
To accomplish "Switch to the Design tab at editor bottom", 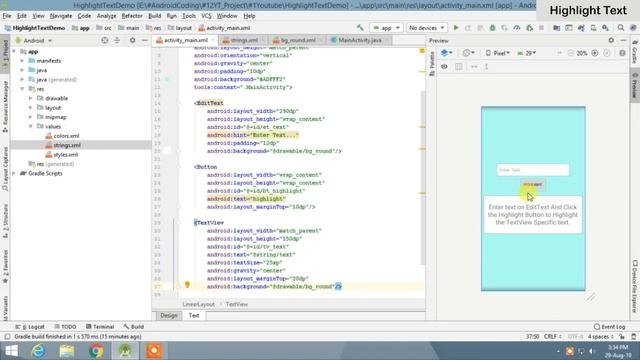I will click(169, 316).
